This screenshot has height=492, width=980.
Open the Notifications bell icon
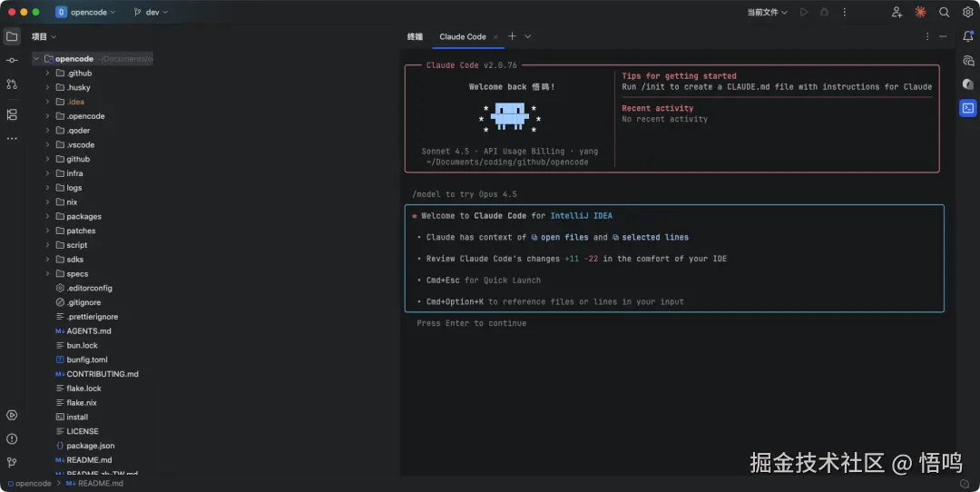[x=968, y=36]
